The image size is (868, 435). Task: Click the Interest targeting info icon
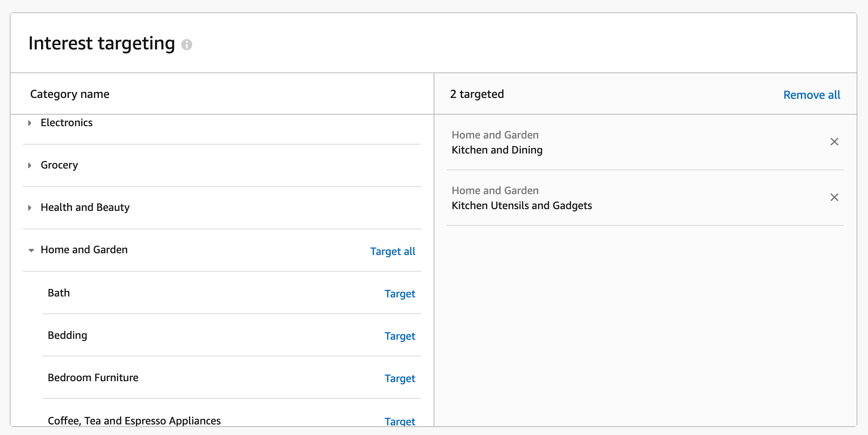coord(187,45)
